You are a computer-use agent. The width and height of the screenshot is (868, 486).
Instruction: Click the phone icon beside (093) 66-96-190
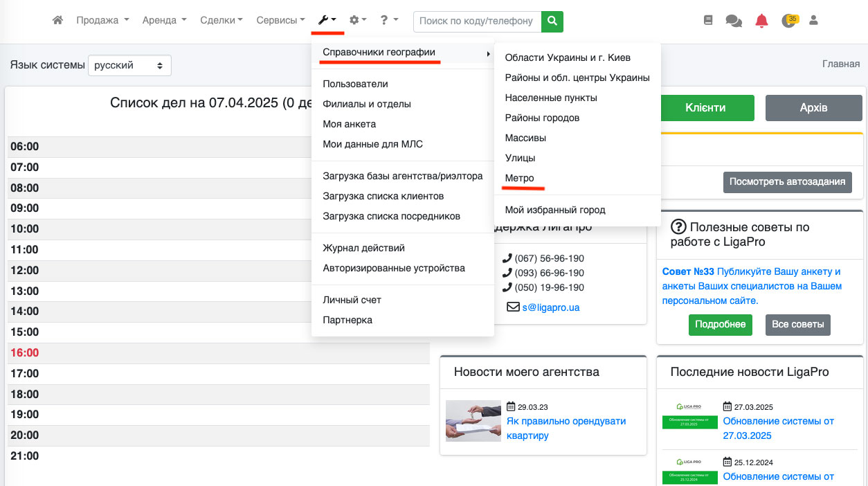coord(507,273)
